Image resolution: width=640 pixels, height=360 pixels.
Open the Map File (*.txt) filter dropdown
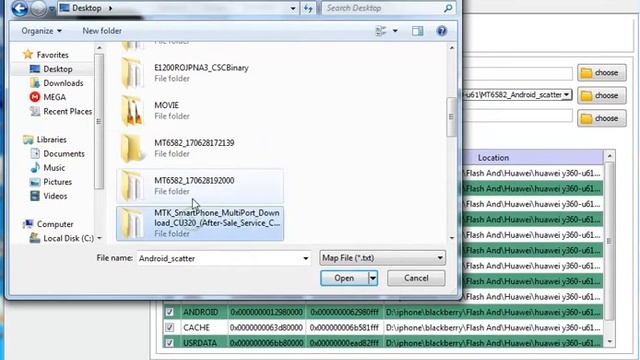coord(382,258)
